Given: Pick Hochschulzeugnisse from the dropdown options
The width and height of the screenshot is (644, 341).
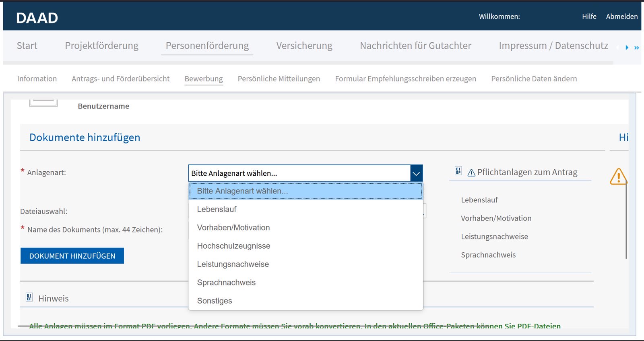Looking at the screenshot, I should [233, 246].
